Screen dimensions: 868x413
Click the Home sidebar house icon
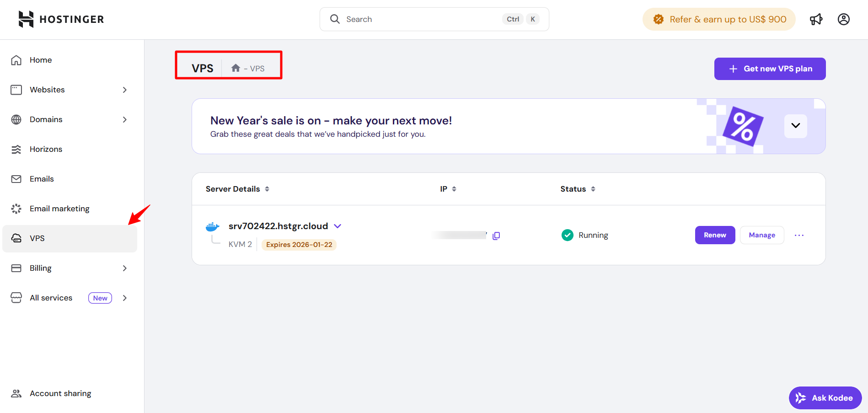(16, 60)
